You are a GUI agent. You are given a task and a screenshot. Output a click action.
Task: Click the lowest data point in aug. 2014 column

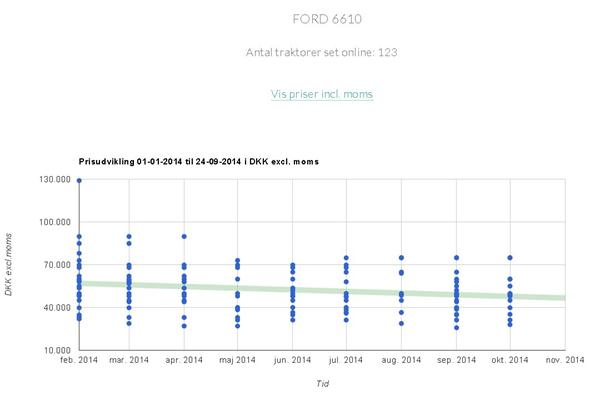401,323
